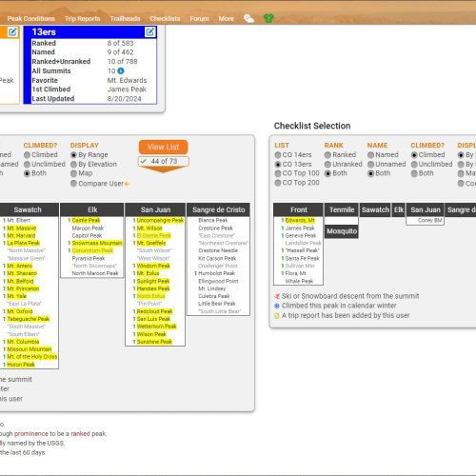Screen dimensions: 476x476
Task: Click the Tenmile range header
Action: 342,209
